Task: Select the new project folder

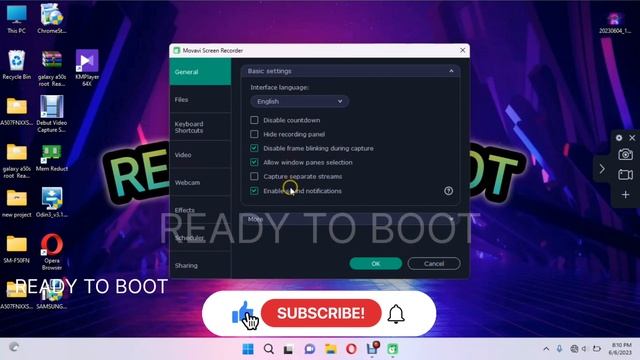Action: tap(17, 203)
